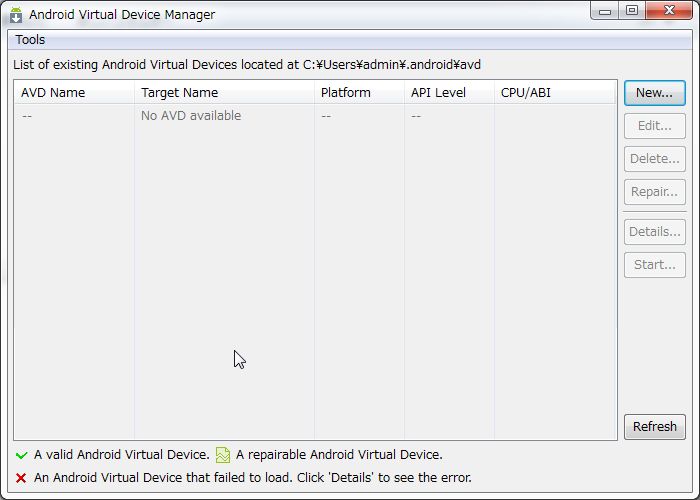Click the Details... button
The width and height of the screenshot is (700, 500).
point(654,232)
